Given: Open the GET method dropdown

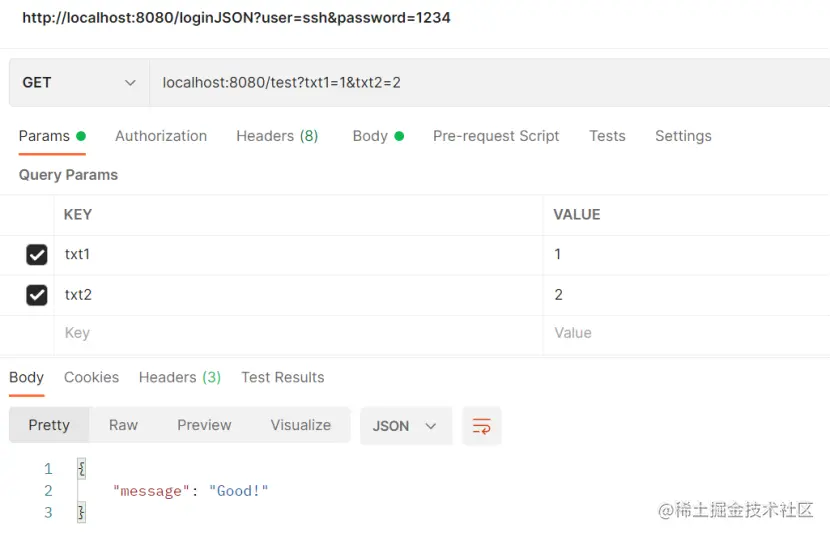Looking at the screenshot, I should tap(79, 83).
